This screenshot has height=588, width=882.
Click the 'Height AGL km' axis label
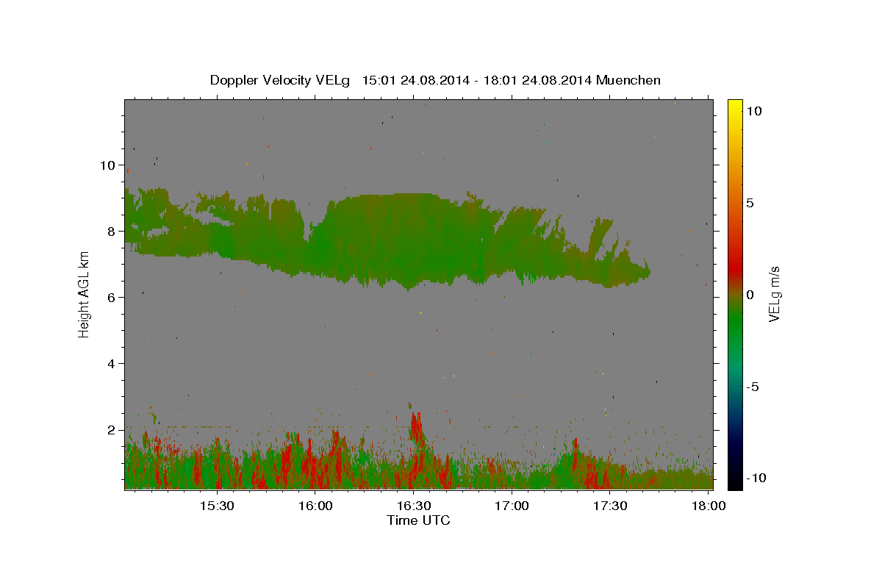pyautogui.click(x=84, y=295)
